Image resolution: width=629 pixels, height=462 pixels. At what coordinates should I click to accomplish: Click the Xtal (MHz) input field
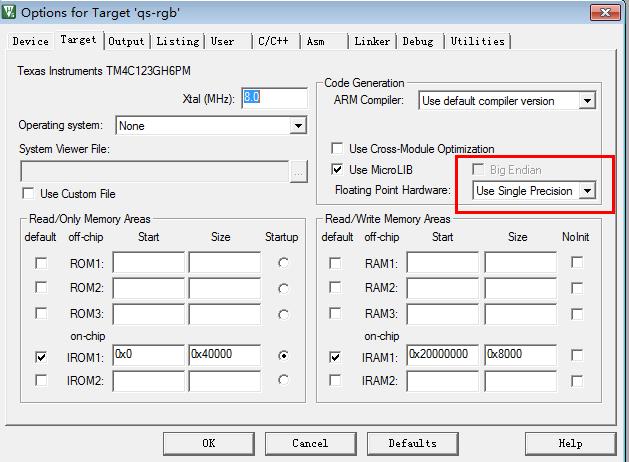pyautogui.click(x=275, y=98)
